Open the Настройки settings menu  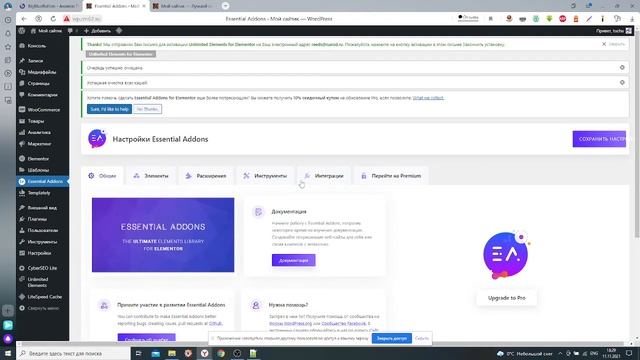click(39, 253)
